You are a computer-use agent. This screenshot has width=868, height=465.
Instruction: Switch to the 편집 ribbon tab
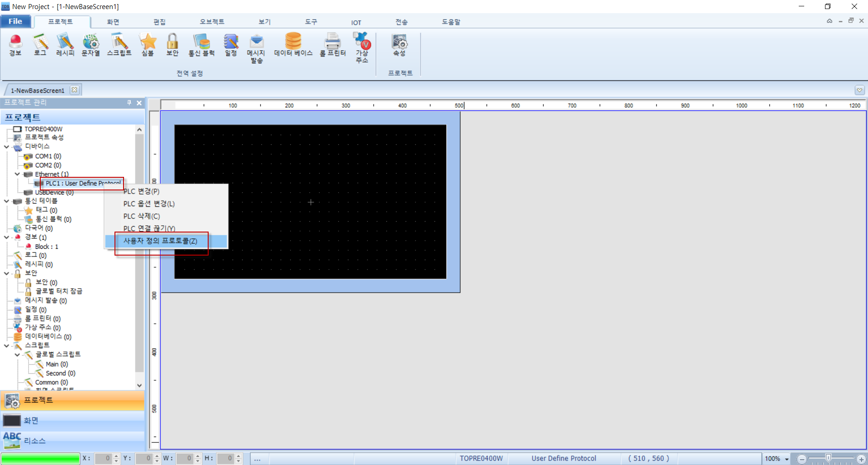(x=159, y=22)
